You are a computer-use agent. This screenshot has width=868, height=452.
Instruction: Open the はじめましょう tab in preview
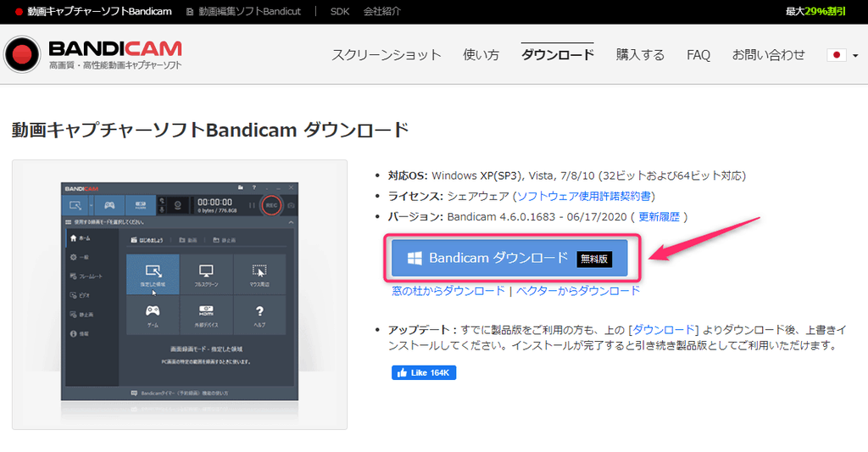coord(147,240)
